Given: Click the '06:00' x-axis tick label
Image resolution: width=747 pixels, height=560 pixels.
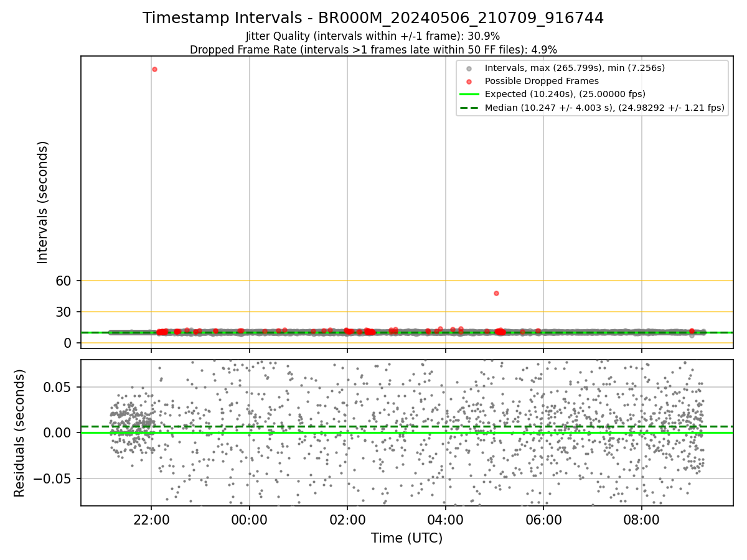Looking at the screenshot, I should tap(543, 520).
